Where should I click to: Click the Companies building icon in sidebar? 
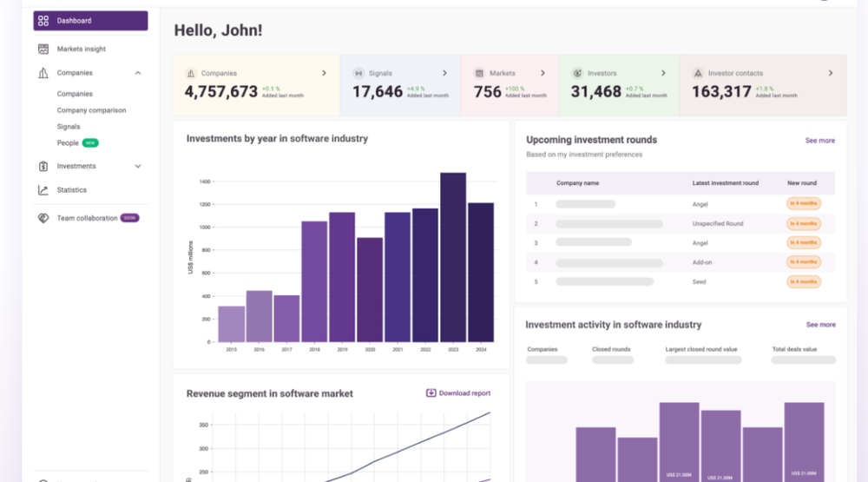coord(43,73)
